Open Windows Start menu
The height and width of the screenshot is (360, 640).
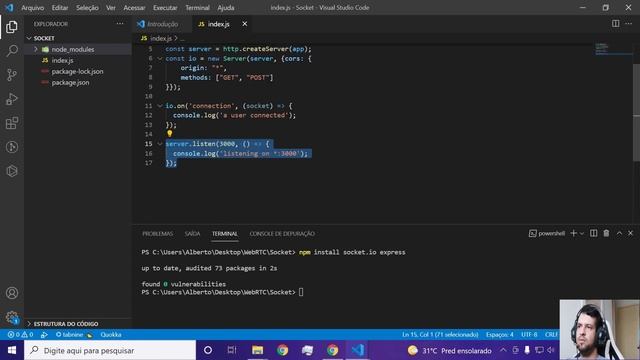point(12,350)
